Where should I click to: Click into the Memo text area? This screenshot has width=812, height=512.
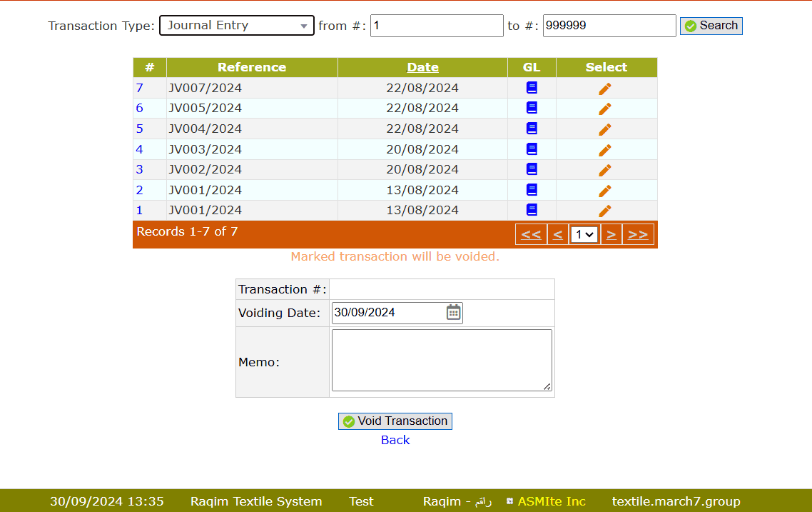tap(441, 360)
